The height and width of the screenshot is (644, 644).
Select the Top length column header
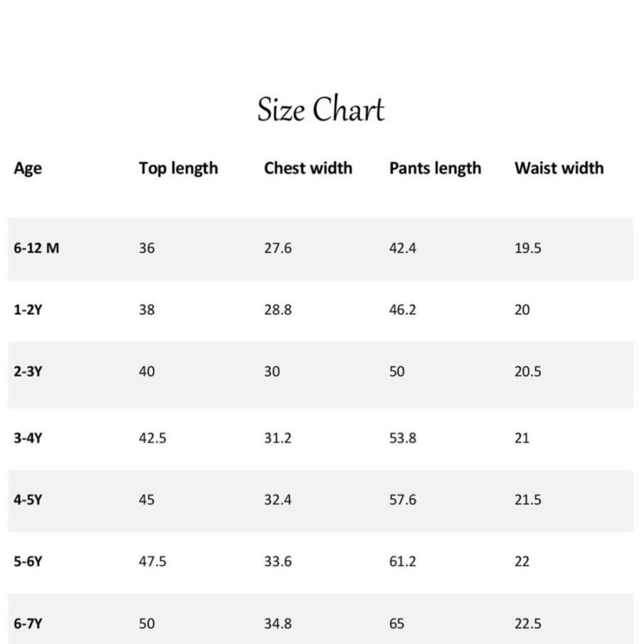coord(178,168)
